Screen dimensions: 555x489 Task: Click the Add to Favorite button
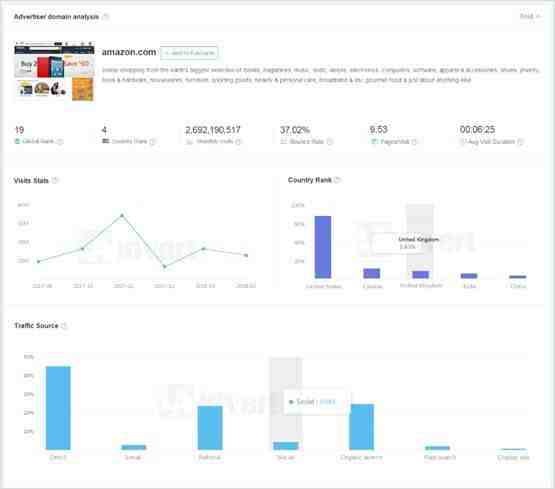pyautogui.click(x=189, y=53)
